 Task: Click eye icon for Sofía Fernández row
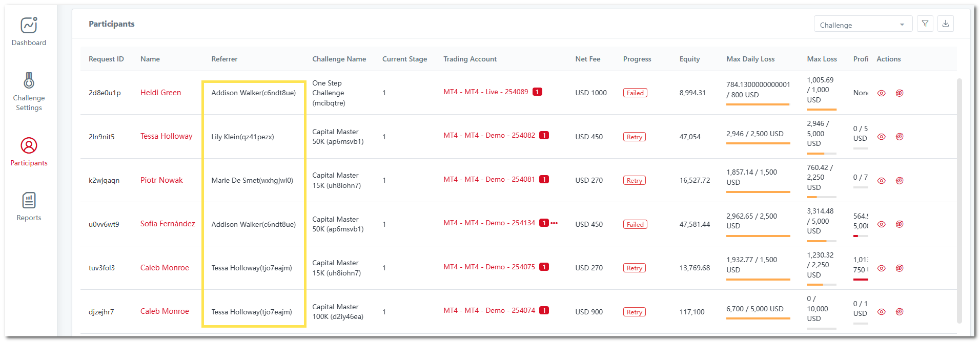click(882, 224)
